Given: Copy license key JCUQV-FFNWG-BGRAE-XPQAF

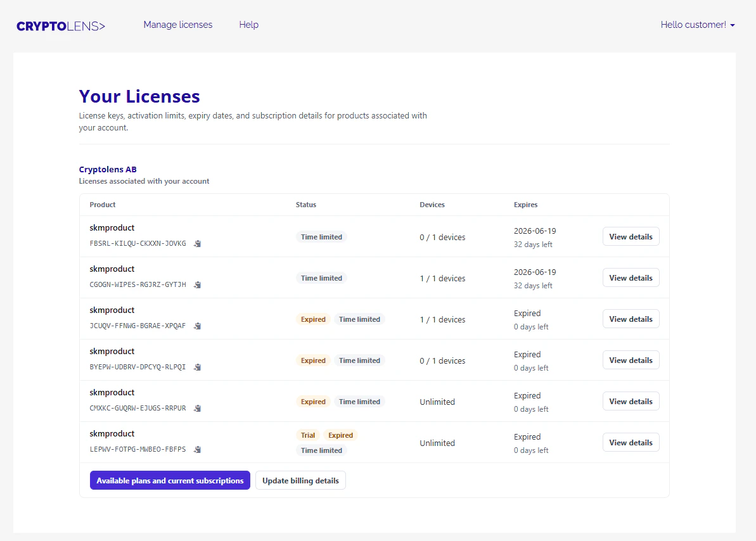Looking at the screenshot, I should pos(197,326).
